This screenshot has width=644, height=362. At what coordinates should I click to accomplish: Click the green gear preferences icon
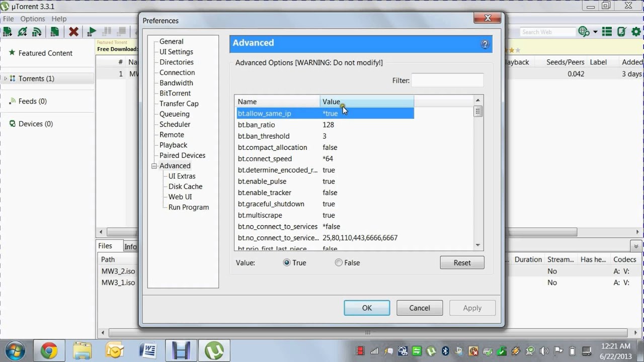[x=636, y=32]
